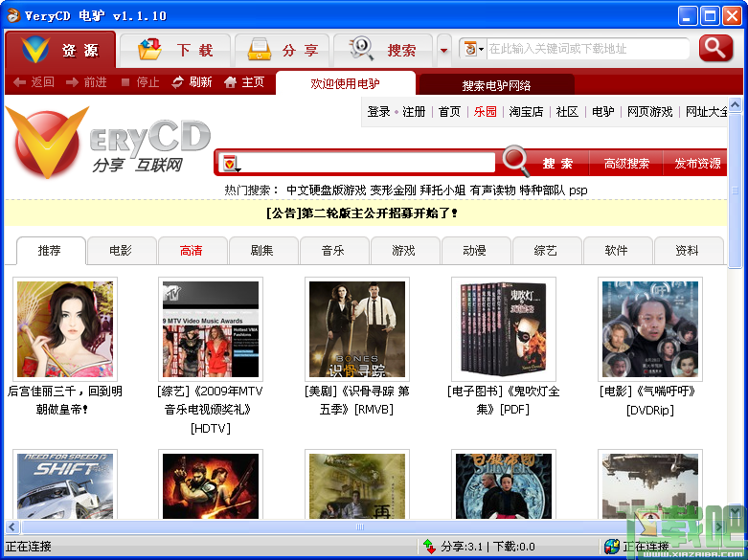The width and height of the screenshot is (748, 560).
Task: Open the 乐园 link
Action: click(486, 112)
